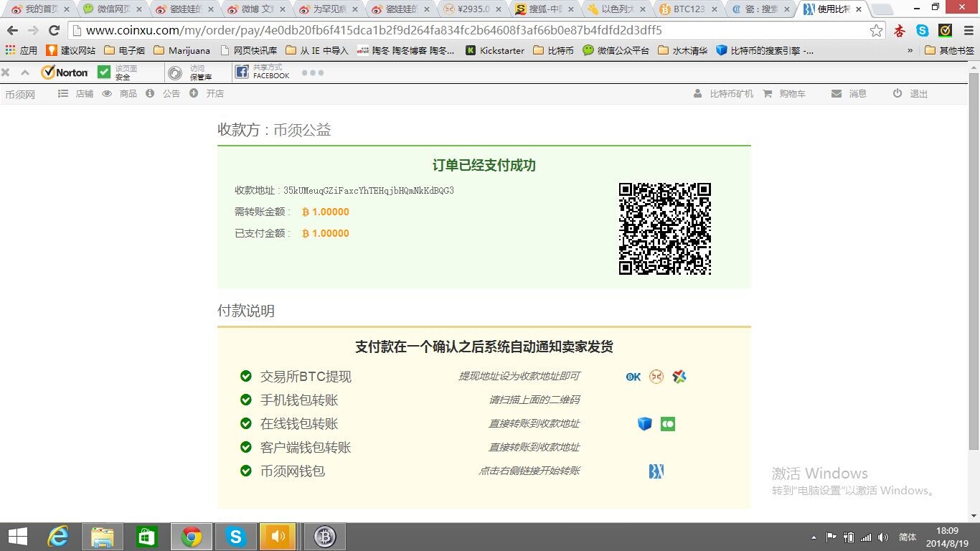Open the 建议网站 bookmark
The image size is (980, 551).
click(70, 50)
